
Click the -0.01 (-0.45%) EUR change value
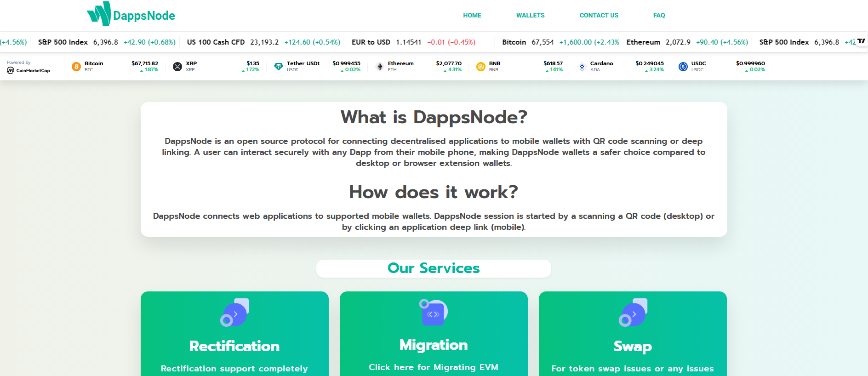(451, 42)
